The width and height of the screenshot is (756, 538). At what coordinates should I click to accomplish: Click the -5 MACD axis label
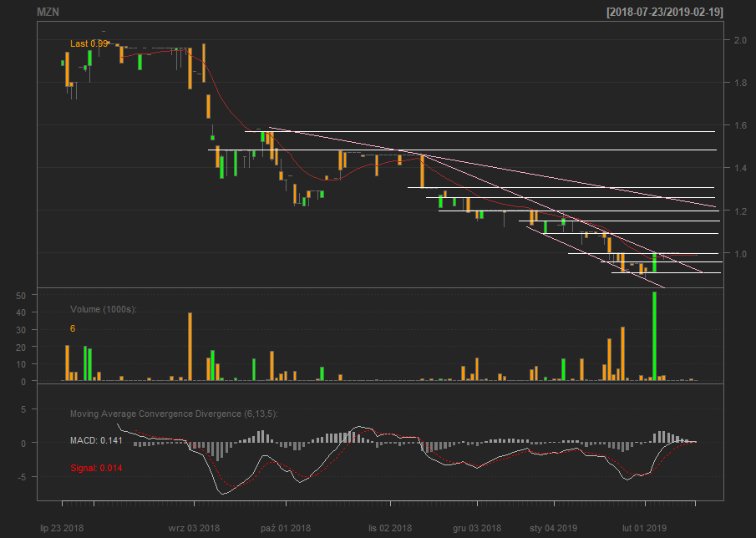coord(21,477)
